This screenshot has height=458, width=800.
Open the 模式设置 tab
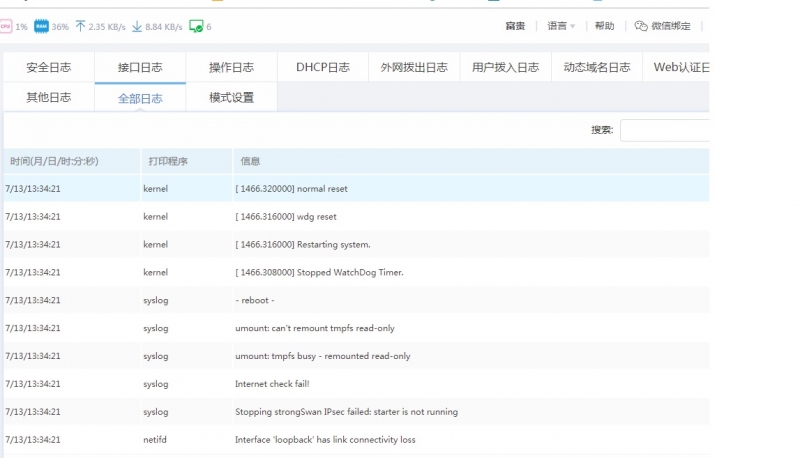click(232, 97)
